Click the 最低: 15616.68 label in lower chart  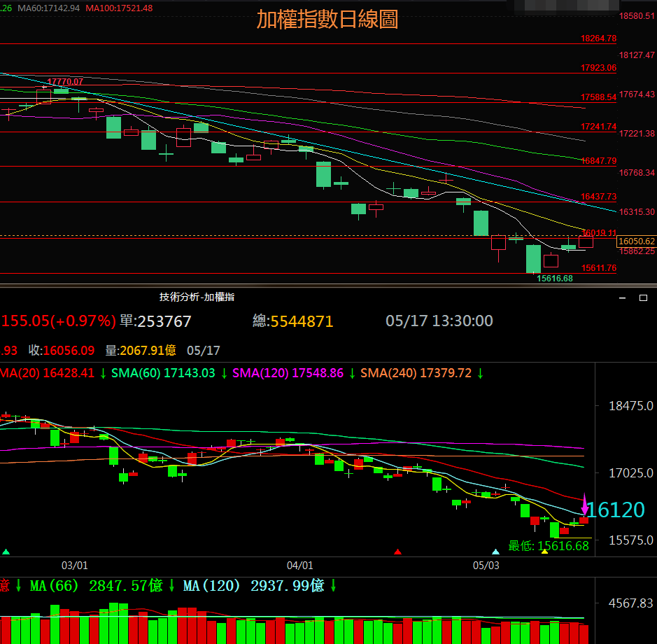click(x=549, y=545)
